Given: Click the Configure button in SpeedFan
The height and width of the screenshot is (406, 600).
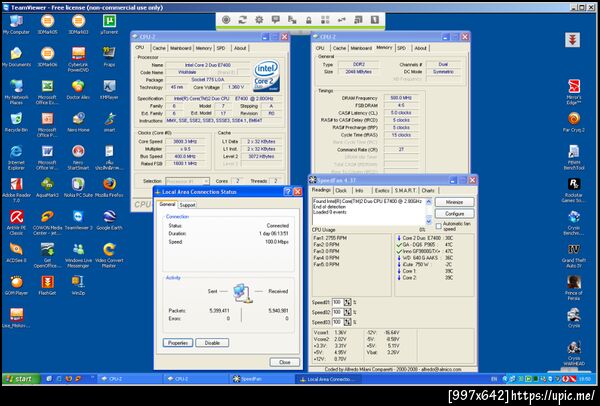Looking at the screenshot, I should coord(454,214).
